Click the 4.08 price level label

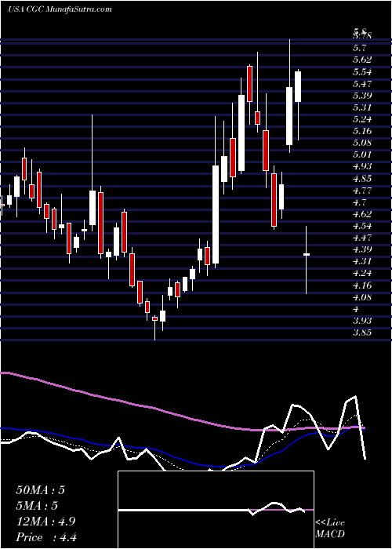[x=362, y=297]
